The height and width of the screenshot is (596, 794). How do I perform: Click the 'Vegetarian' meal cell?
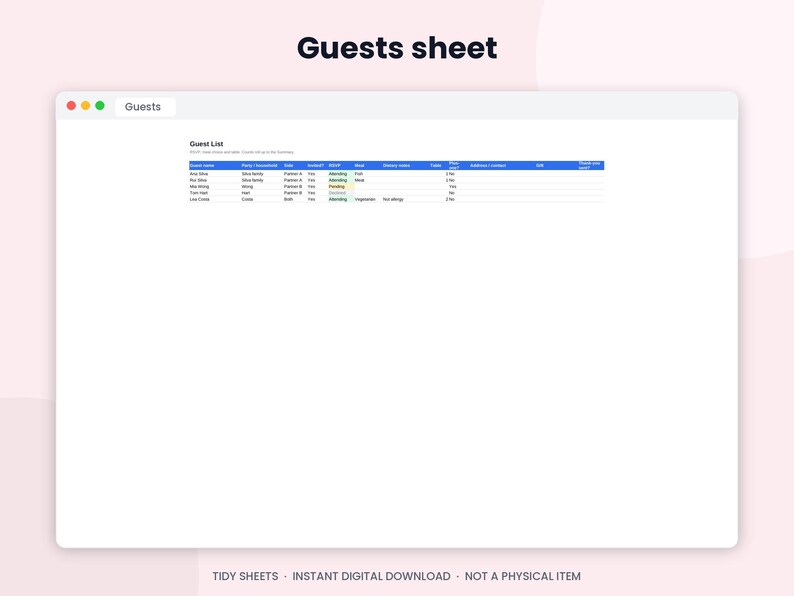(x=365, y=199)
